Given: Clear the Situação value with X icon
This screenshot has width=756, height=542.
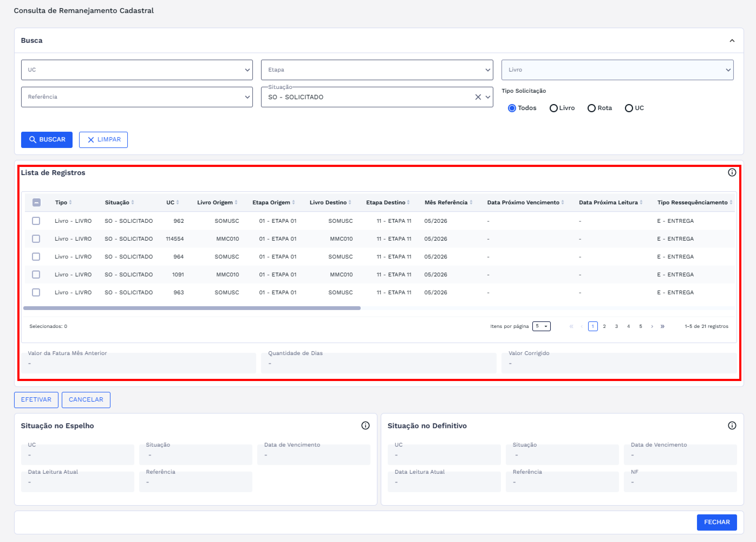Looking at the screenshot, I should (478, 97).
